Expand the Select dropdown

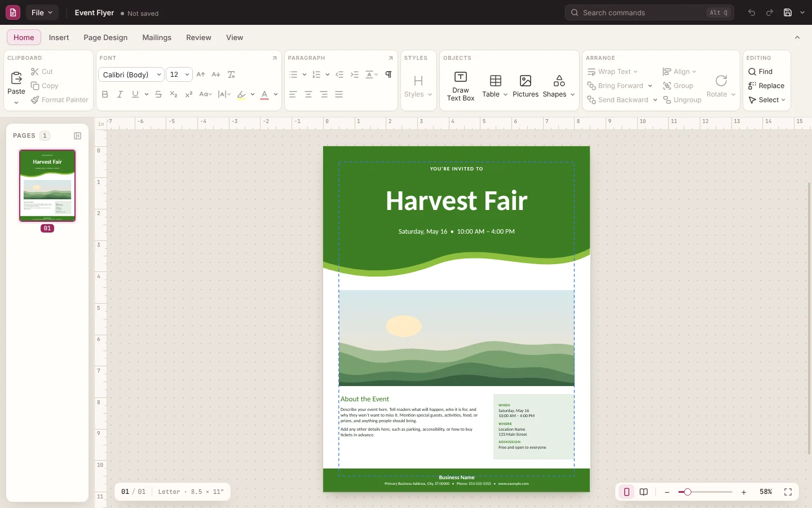pos(767,100)
